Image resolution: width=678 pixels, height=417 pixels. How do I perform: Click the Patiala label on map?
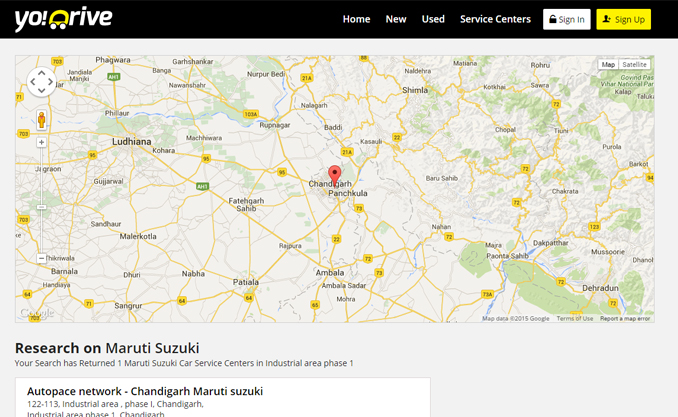[246, 282]
